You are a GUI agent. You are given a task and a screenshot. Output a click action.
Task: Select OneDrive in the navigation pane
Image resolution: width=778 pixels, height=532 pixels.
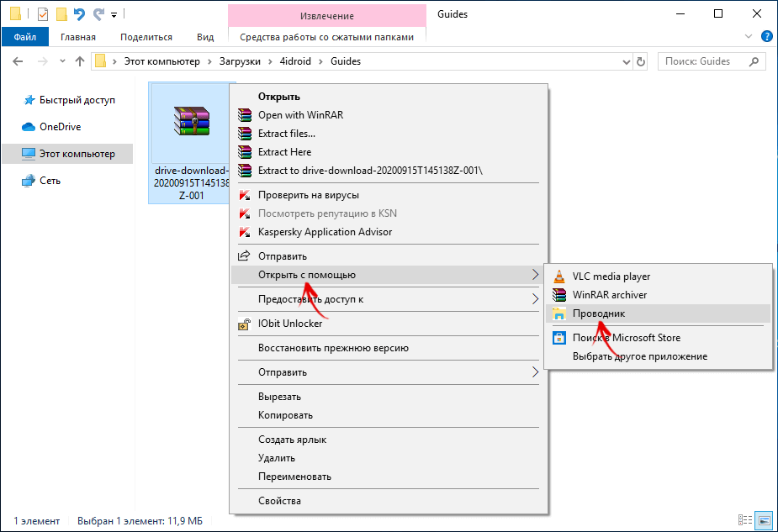tap(60, 127)
